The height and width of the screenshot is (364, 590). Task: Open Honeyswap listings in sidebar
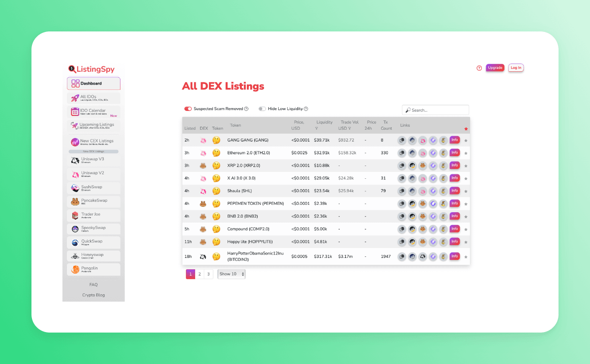93,256
